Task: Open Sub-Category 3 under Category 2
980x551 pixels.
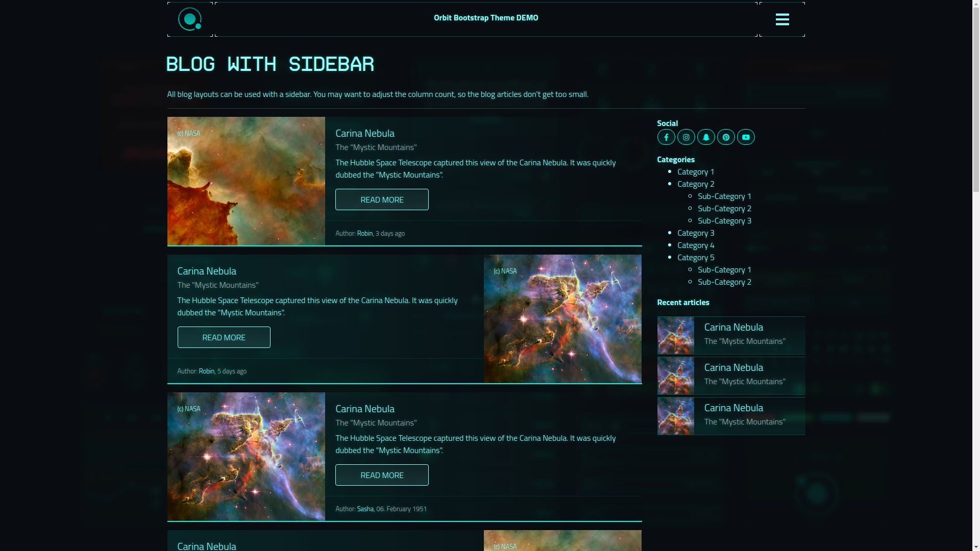Action: [724, 221]
